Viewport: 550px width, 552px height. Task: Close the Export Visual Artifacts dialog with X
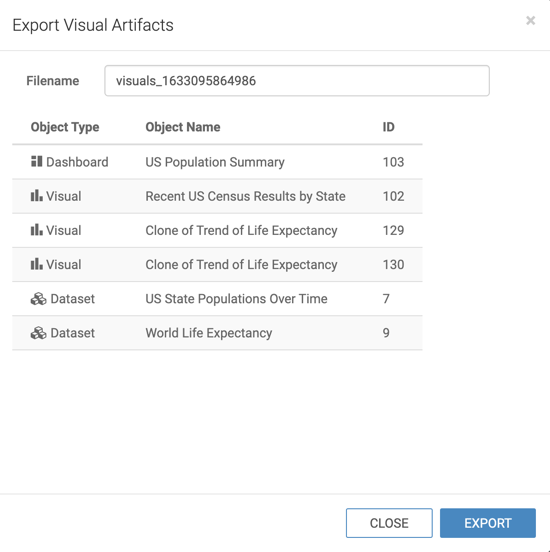pos(531,21)
